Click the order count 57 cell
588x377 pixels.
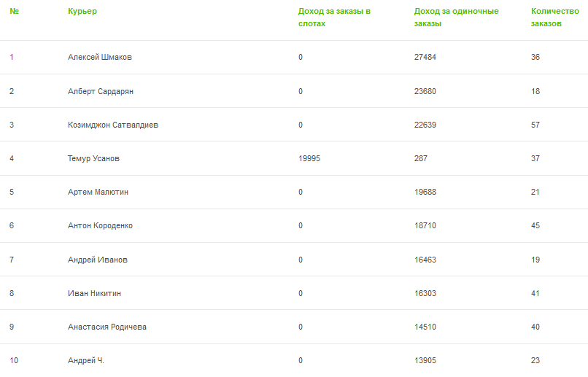(x=535, y=125)
